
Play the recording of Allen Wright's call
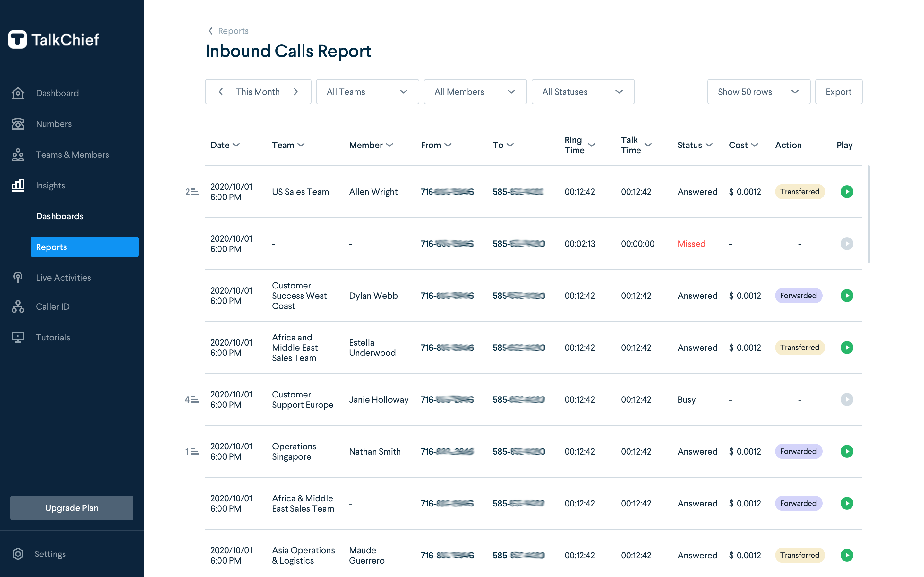pos(847,192)
